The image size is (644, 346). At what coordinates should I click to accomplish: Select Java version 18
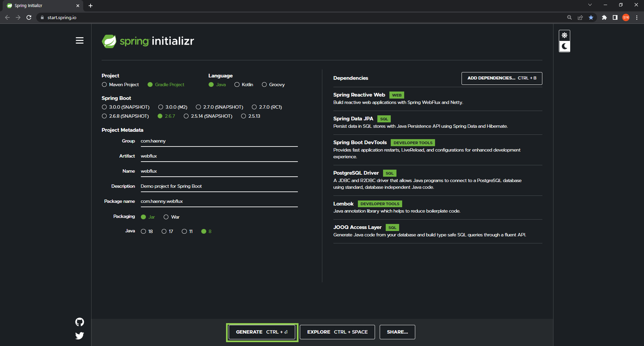[147, 231]
